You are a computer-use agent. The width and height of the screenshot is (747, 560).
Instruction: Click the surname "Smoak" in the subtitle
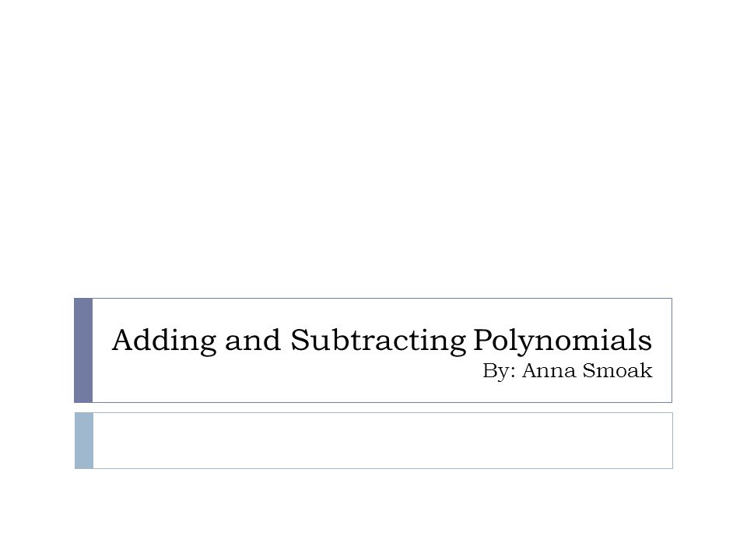[617, 370]
